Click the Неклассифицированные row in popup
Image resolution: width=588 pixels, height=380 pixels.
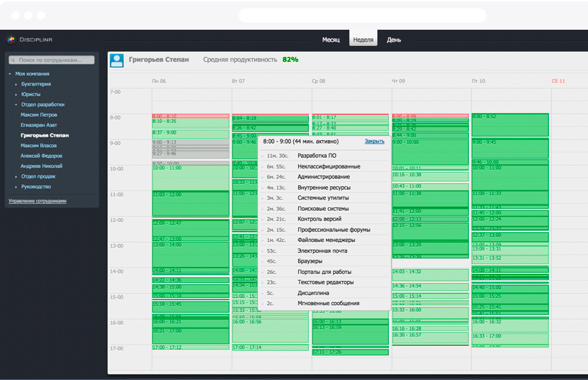(x=324, y=166)
